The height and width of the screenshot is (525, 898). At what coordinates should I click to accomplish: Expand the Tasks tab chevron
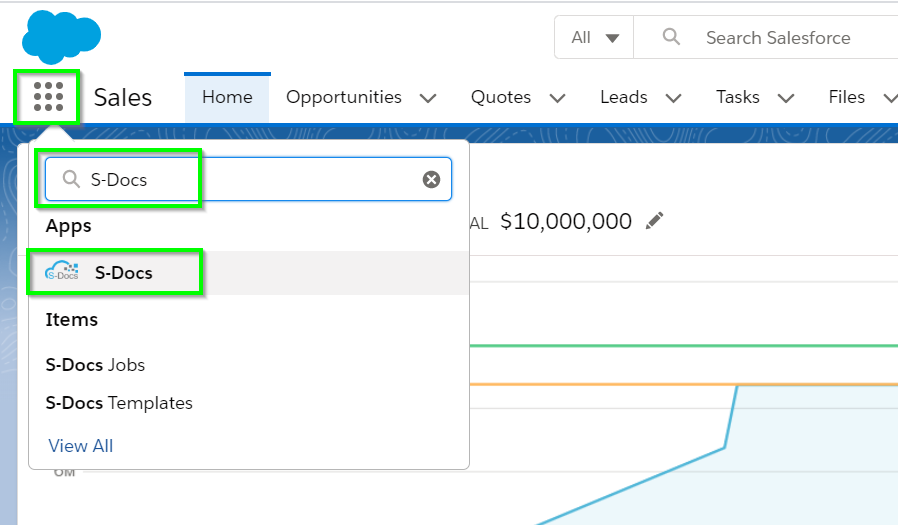[786, 98]
